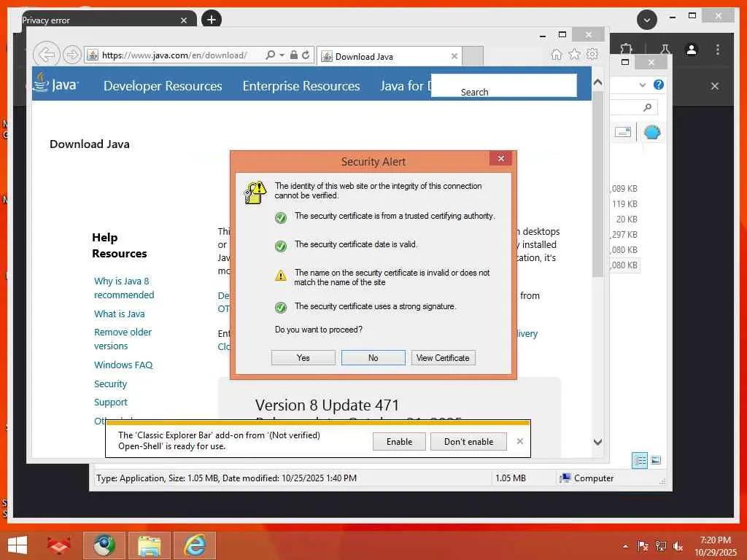This screenshot has width=747, height=560.
Task: Enable the Classic Explorer Bar add-on
Action: pos(399,441)
